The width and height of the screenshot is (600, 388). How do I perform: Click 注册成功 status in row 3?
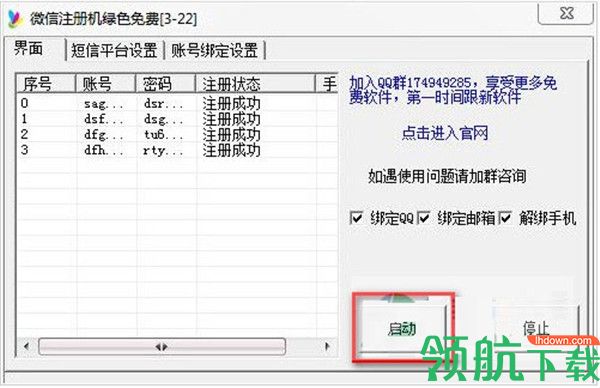[232, 150]
